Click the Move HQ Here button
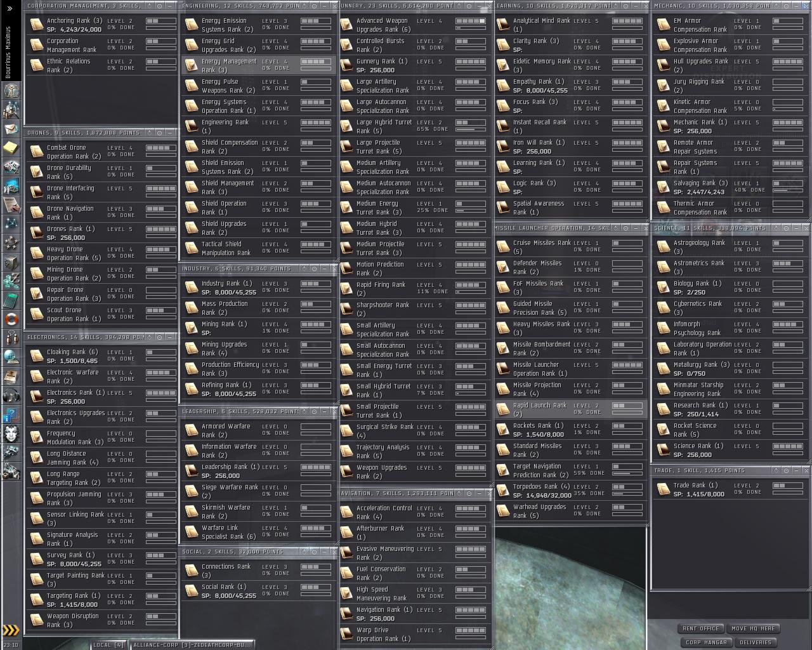 coord(753,628)
